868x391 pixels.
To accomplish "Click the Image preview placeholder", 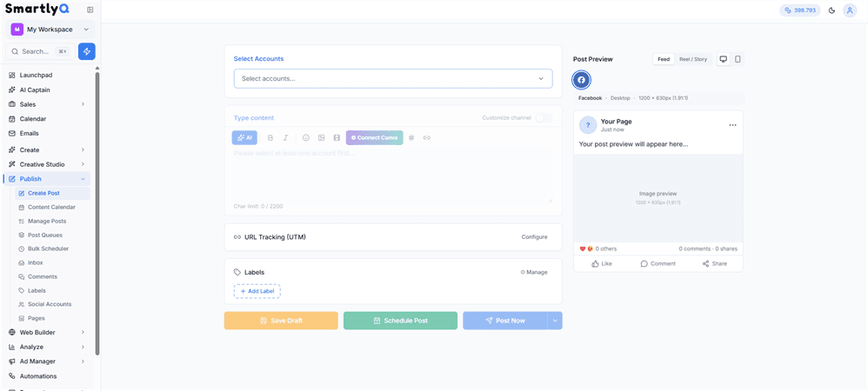I will [658, 197].
